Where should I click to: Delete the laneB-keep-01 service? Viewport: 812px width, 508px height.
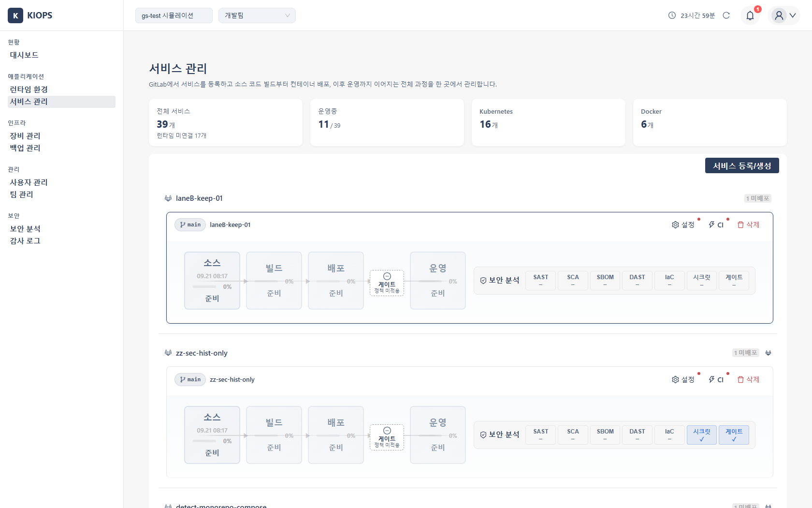748,225
